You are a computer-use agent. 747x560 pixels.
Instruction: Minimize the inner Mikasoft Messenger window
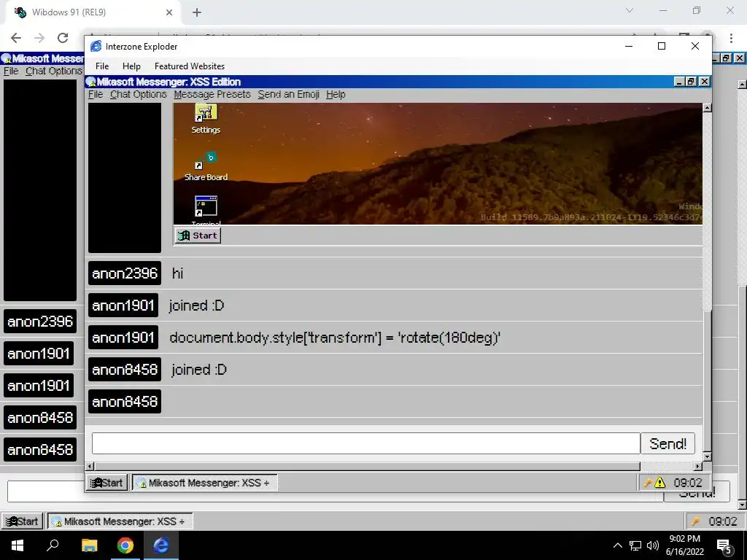point(679,82)
